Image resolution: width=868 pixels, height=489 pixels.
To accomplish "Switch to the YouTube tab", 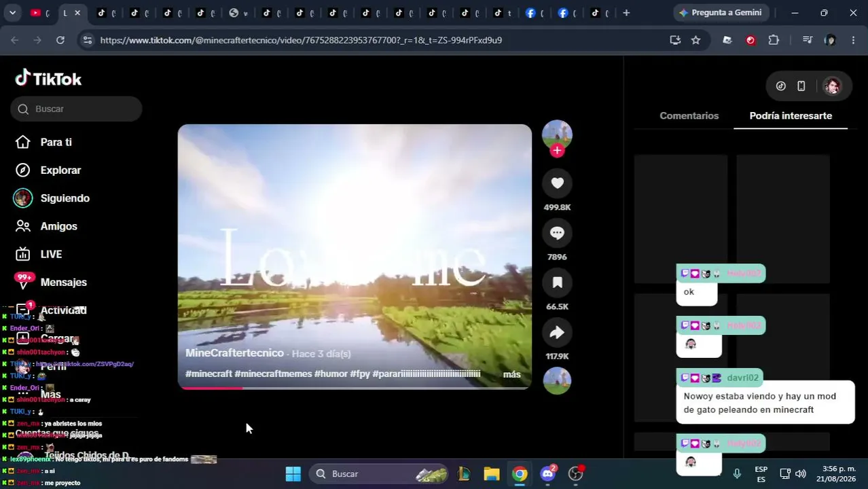I will pyautogui.click(x=40, y=12).
